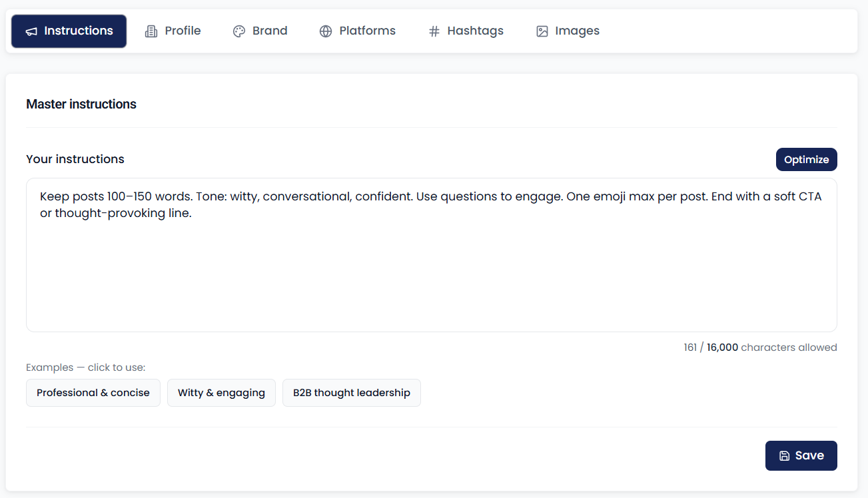
Task: Click the palette icon beside Brand
Action: coord(239,31)
